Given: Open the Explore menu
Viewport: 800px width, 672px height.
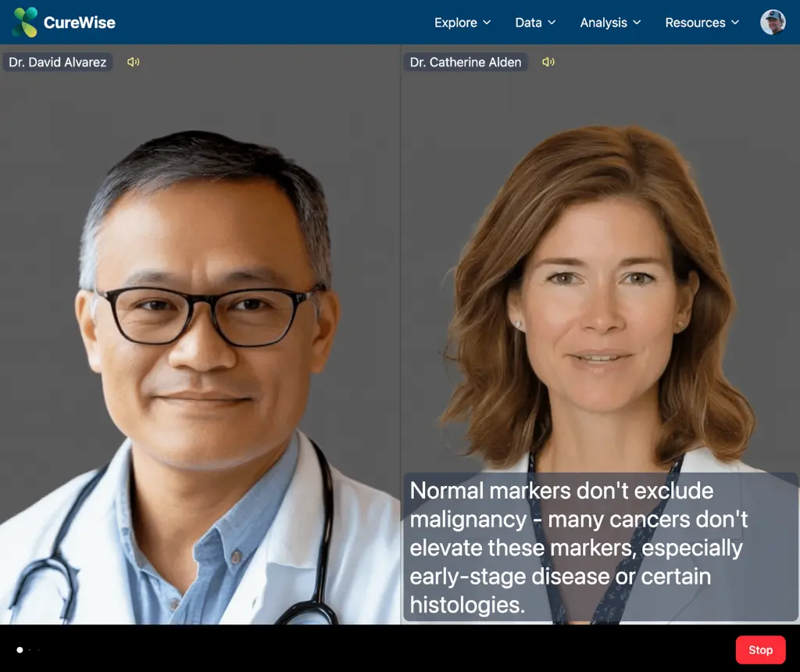Looking at the screenshot, I should point(455,23).
